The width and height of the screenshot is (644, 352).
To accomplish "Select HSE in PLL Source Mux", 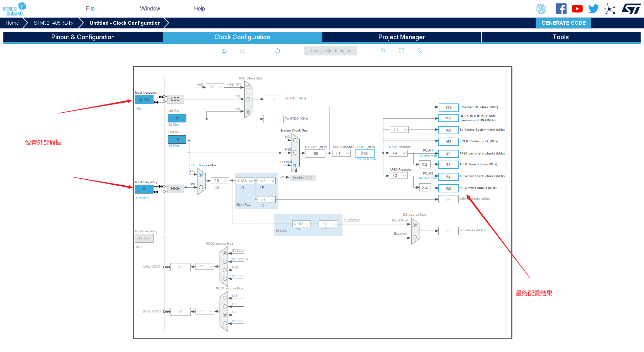I will (x=201, y=187).
